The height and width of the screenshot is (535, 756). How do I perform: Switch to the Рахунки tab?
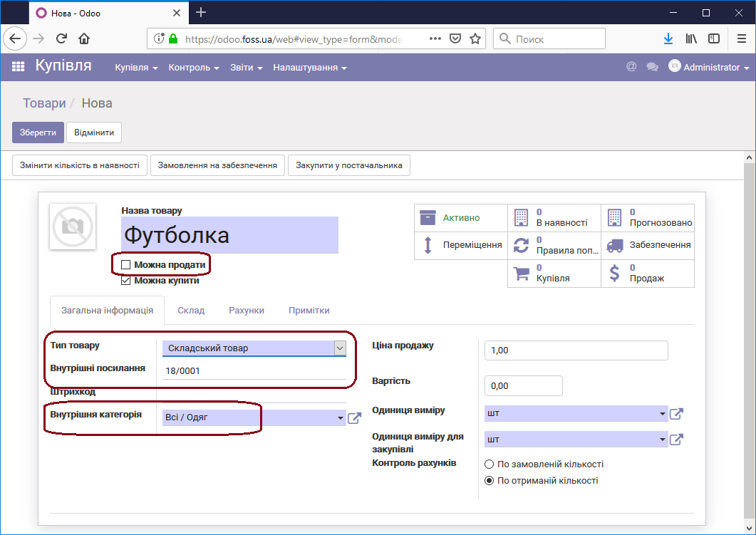[x=247, y=311]
